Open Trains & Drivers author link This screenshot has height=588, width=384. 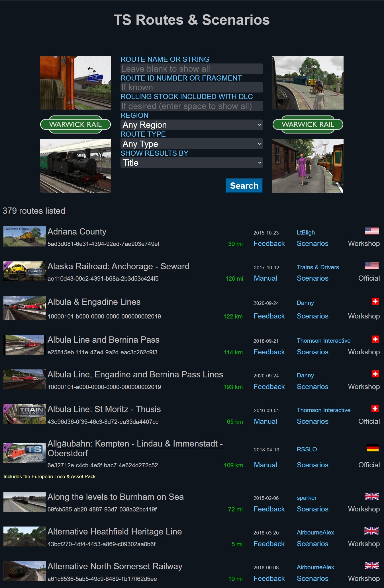click(x=318, y=267)
